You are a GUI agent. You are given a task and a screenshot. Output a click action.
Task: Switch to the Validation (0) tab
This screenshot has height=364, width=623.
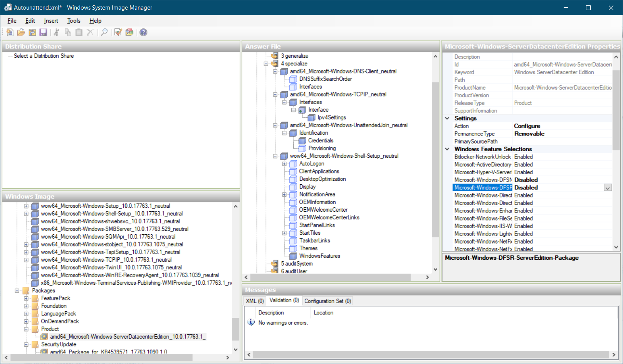(284, 300)
